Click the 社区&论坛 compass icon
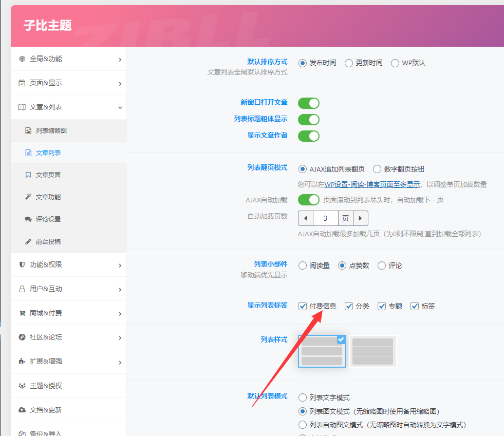Image resolution: width=504 pixels, height=436 pixels. click(x=23, y=337)
